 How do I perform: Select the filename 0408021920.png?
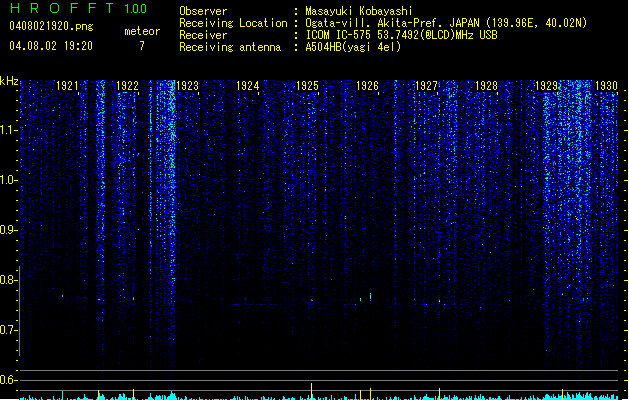click(51, 26)
